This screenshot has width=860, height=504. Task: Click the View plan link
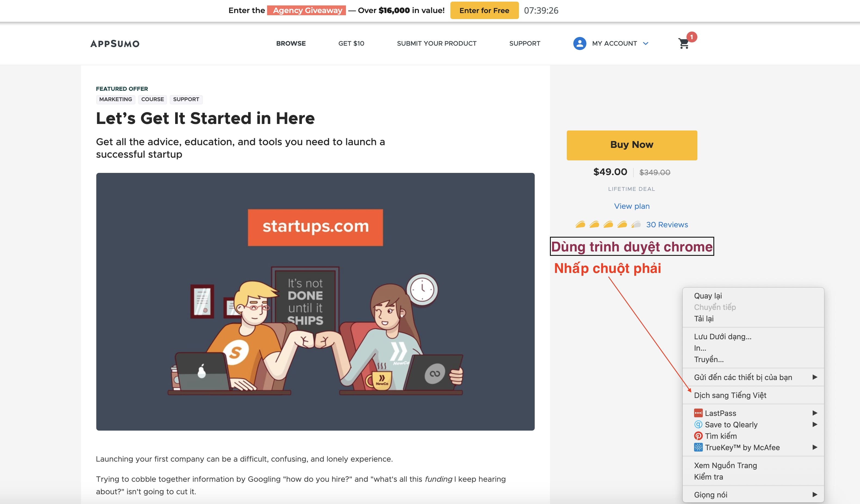point(632,206)
